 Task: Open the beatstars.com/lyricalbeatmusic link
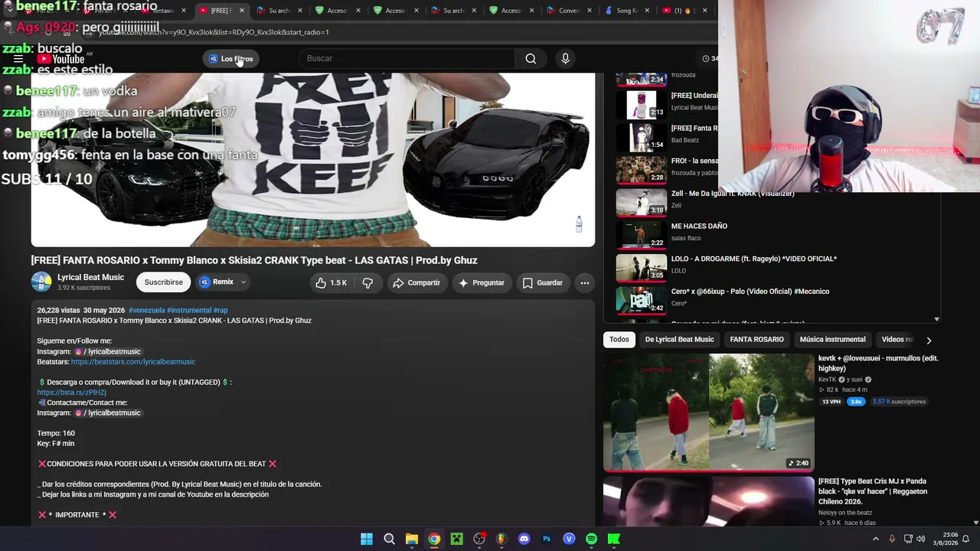[133, 362]
